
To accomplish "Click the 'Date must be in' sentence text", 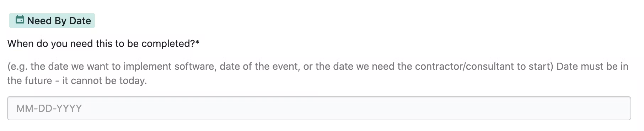I will point(592,67).
